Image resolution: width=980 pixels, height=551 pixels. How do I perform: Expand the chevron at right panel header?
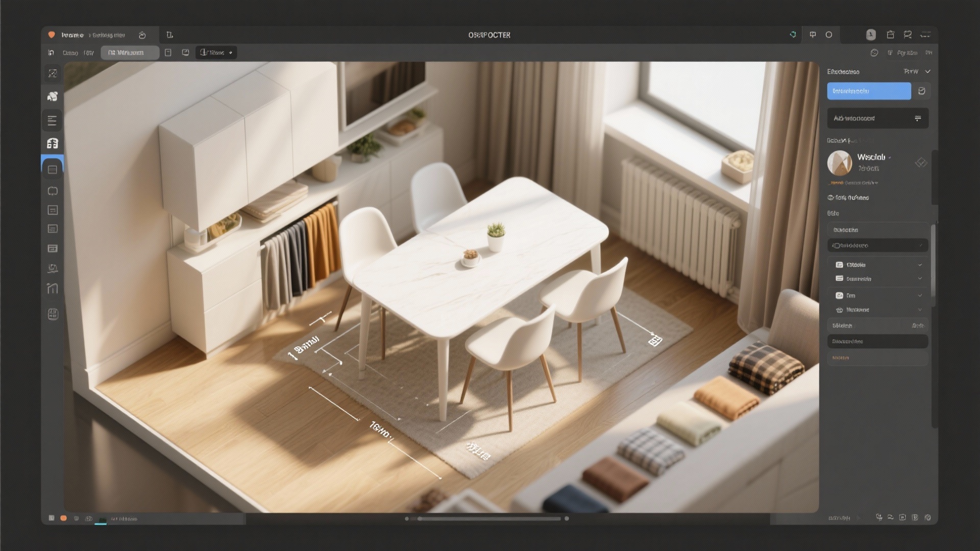coord(927,71)
